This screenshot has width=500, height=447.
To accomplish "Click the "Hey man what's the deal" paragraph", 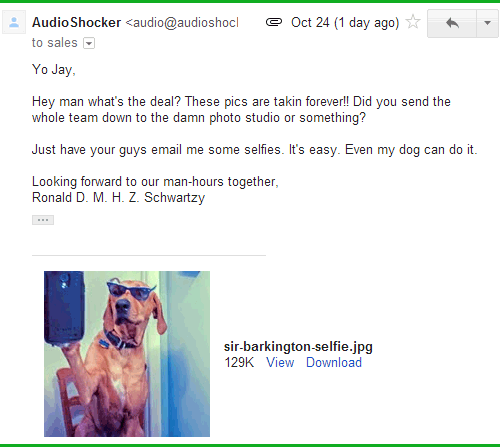I will click(x=241, y=110).
